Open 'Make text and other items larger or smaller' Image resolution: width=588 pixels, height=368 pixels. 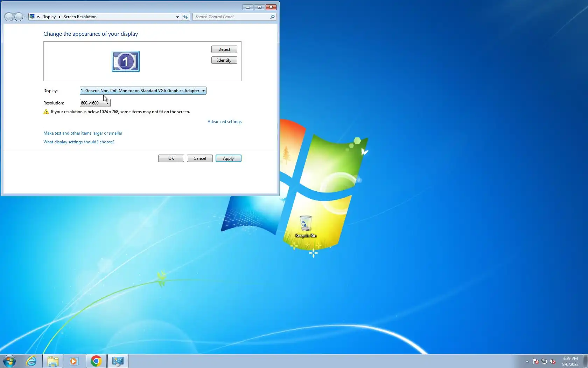[83, 133]
